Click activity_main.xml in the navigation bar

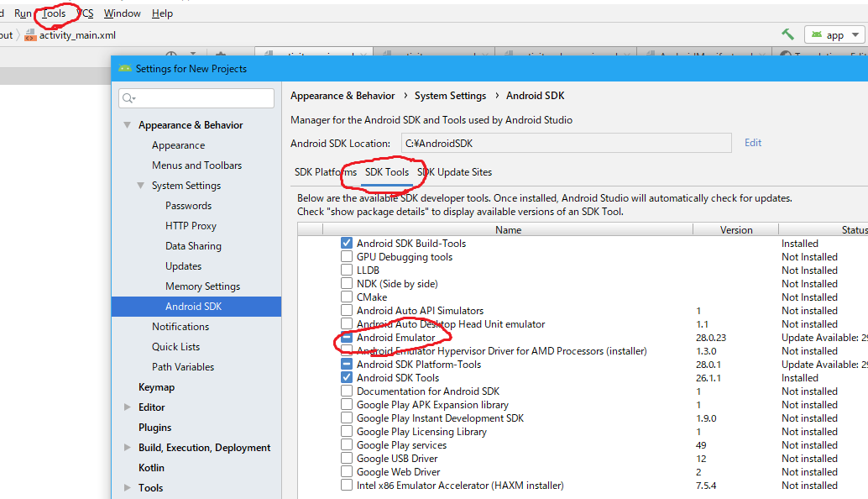tap(77, 35)
